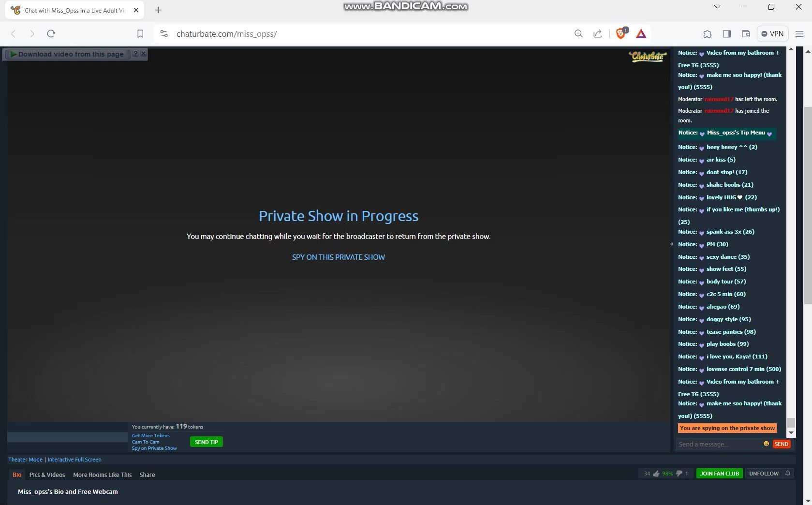Open the Brave Rewards triangle icon
Screen dimensions: 812x505
(x=641, y=33)
